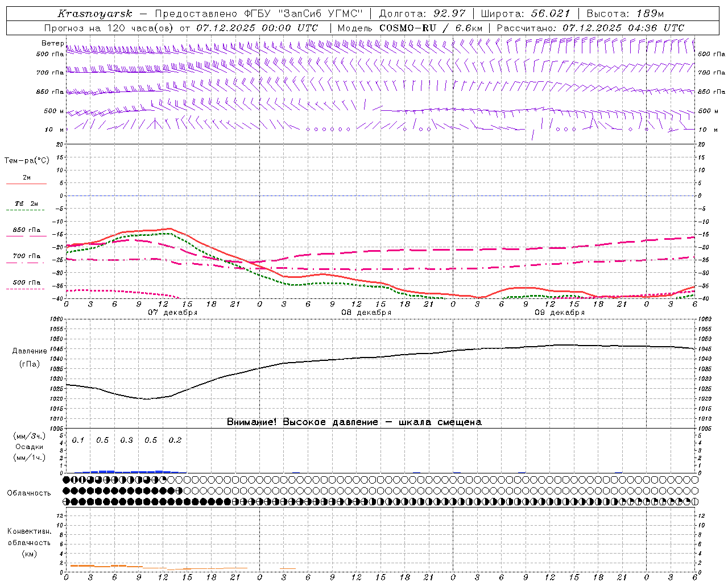728x582 pixels.
Task: Click the Тем-ра(°C) temperature axis label
Action: click(x=27, y=161)
